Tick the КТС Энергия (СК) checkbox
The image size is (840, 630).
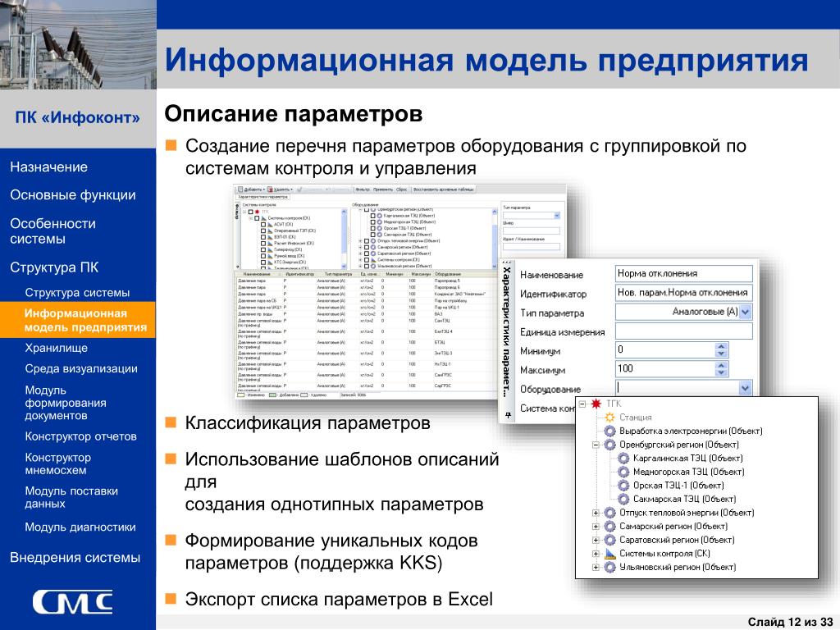[263, 262]
